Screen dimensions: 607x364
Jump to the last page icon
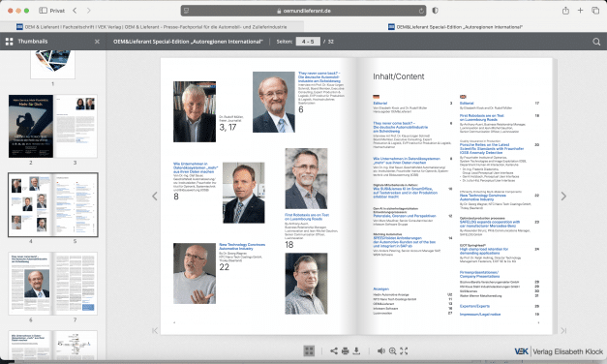563,330
